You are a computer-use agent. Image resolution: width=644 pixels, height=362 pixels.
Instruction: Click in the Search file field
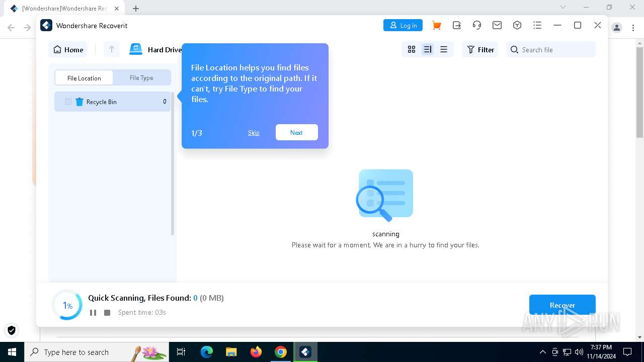(x=551, y=49)
